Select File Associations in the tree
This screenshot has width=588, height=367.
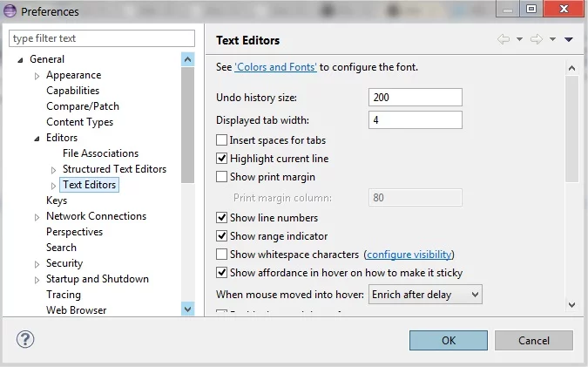(100, 153)
